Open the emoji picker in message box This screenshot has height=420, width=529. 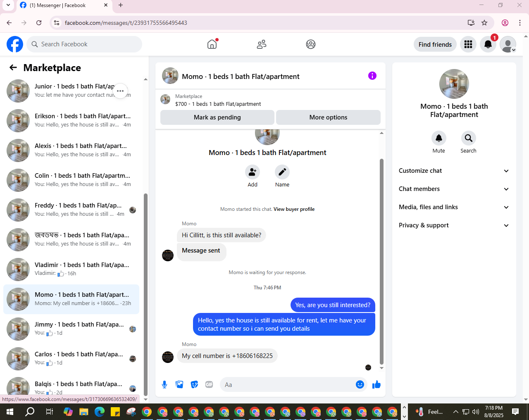[x=360, y=384]
